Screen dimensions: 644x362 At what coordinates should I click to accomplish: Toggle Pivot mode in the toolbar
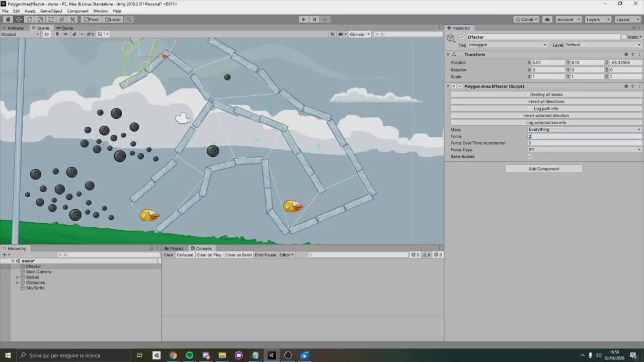(91, 19)
